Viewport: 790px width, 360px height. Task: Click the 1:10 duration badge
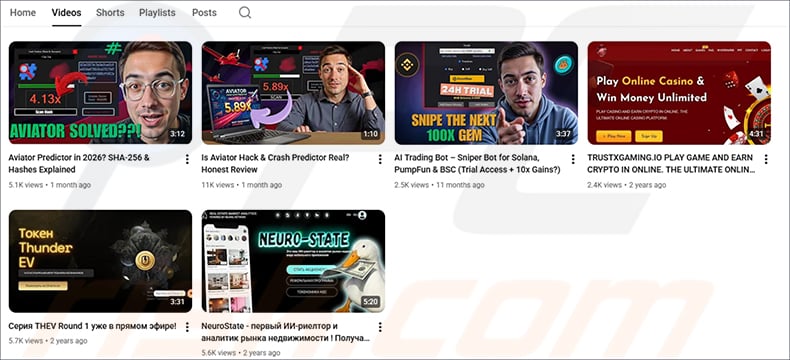point(370,134)
